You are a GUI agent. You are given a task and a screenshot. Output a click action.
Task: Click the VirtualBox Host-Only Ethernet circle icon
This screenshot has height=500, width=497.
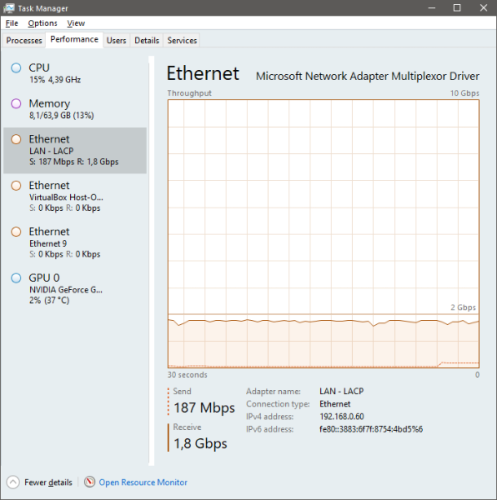coord(16,186)
